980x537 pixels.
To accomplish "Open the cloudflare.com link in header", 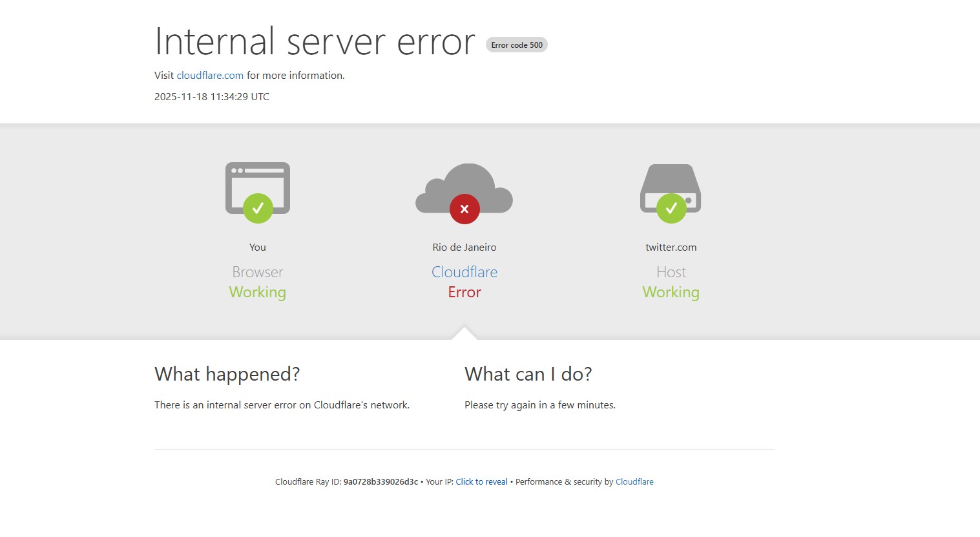I will click(x=210, y=76).
